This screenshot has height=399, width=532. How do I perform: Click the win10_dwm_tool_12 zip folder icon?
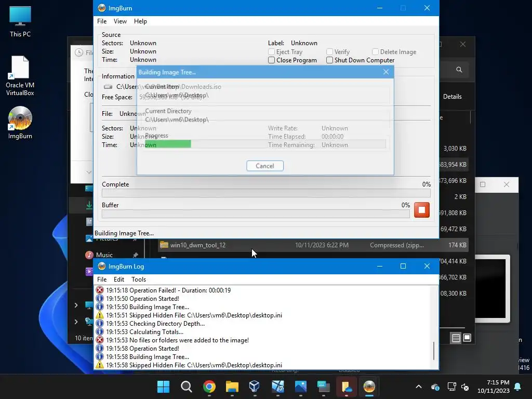pyautogui.click(x=164, y=245)
